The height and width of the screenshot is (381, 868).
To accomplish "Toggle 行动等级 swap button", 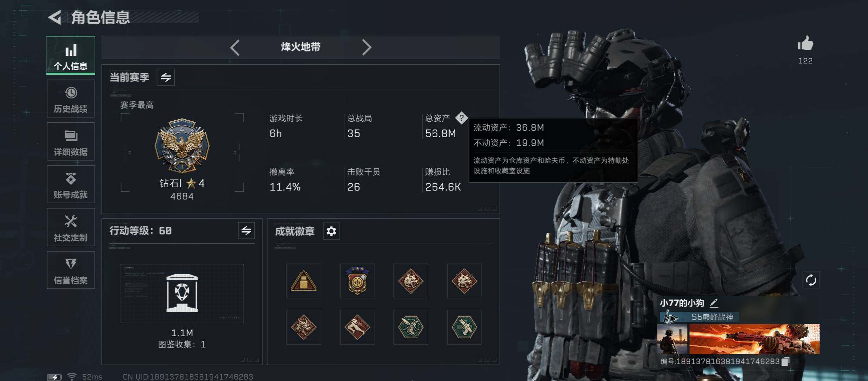I will pos(246,231).
